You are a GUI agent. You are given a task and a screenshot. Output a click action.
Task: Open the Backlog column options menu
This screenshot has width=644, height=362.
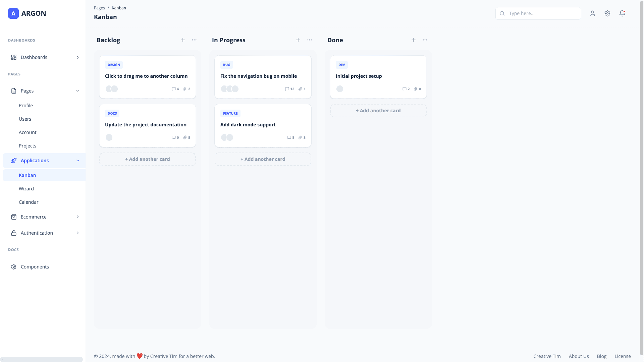coord(194,40)
